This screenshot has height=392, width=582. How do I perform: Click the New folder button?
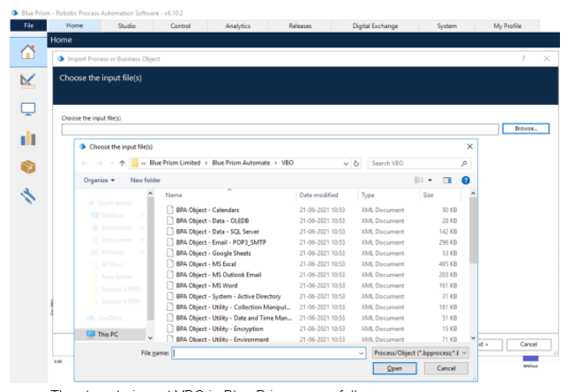point(145,181)
